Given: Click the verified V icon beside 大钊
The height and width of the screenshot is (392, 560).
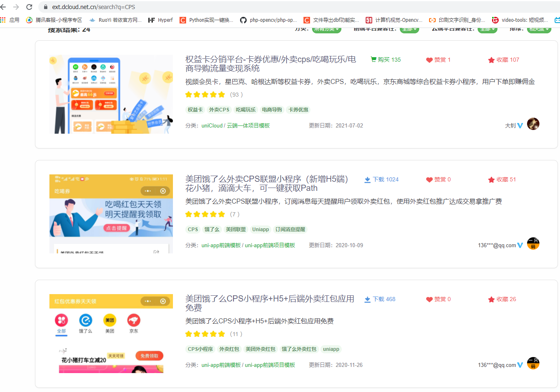Looking at the screenshot, I should [520, 126].
